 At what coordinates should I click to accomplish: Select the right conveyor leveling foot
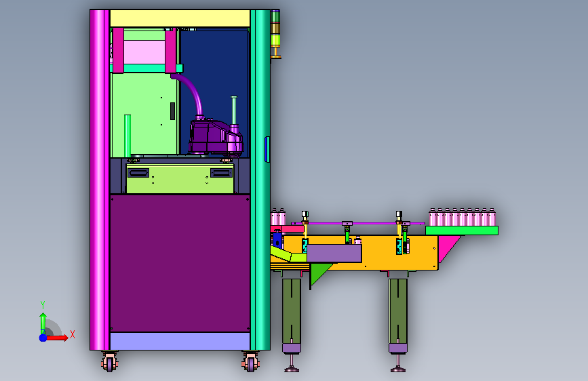(398, 363)
